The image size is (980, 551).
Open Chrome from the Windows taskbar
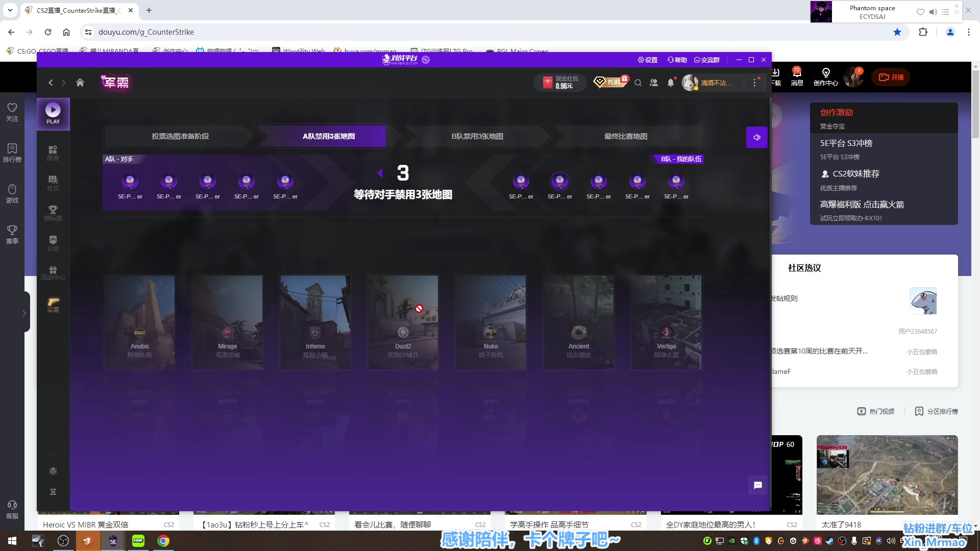coord(163,541)
